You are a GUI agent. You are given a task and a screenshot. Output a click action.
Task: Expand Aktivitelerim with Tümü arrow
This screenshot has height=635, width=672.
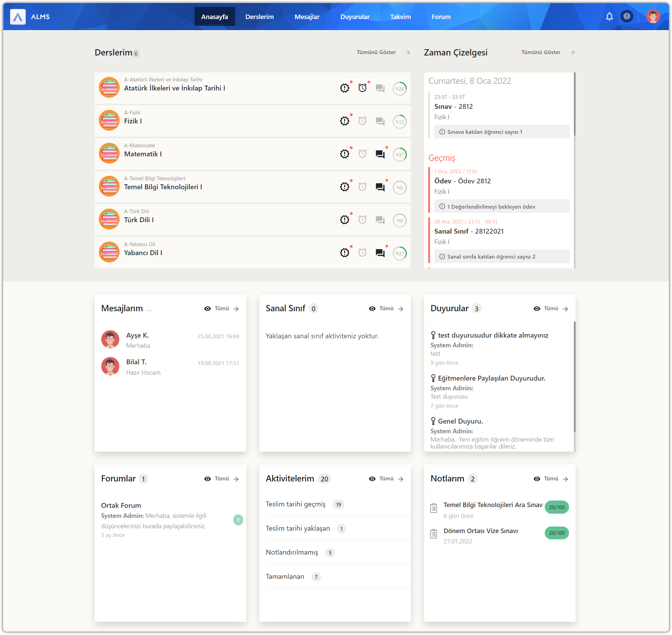pyautogui.click(x=401, y=479)
